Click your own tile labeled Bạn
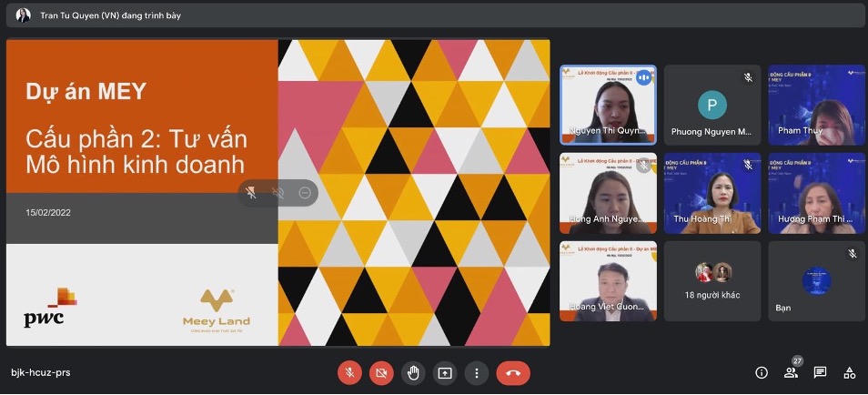Screen dimensions: 868x395 tap(815, 280)
